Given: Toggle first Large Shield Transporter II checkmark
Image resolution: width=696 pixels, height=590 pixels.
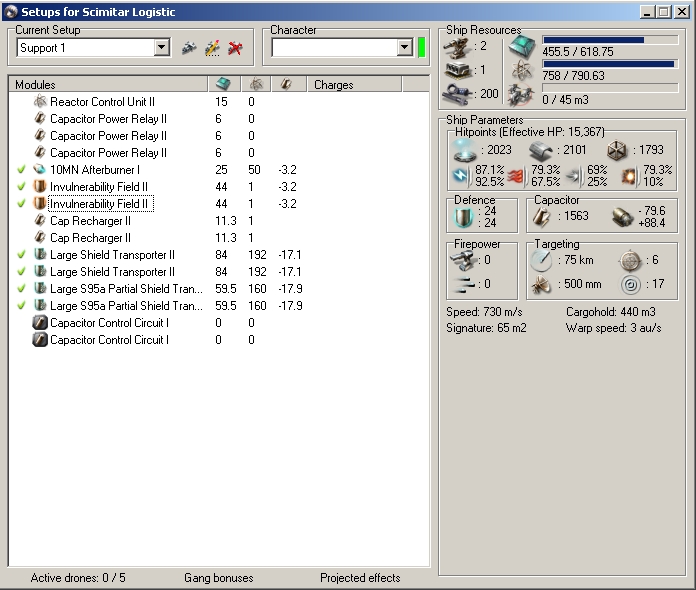Looking at the screenshot, I should 21,254.
